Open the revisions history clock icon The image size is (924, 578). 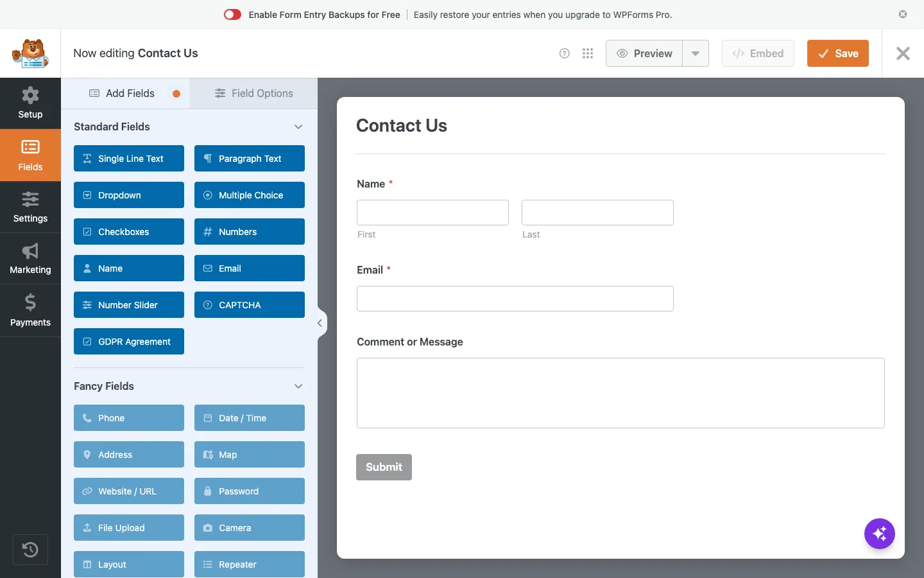tap(30, 550)
